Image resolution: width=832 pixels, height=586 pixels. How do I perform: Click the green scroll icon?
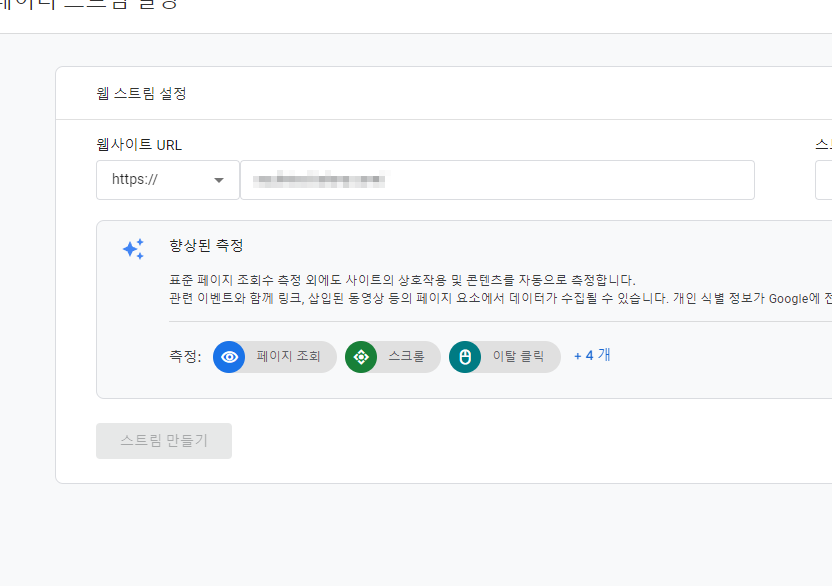[361, 357]
